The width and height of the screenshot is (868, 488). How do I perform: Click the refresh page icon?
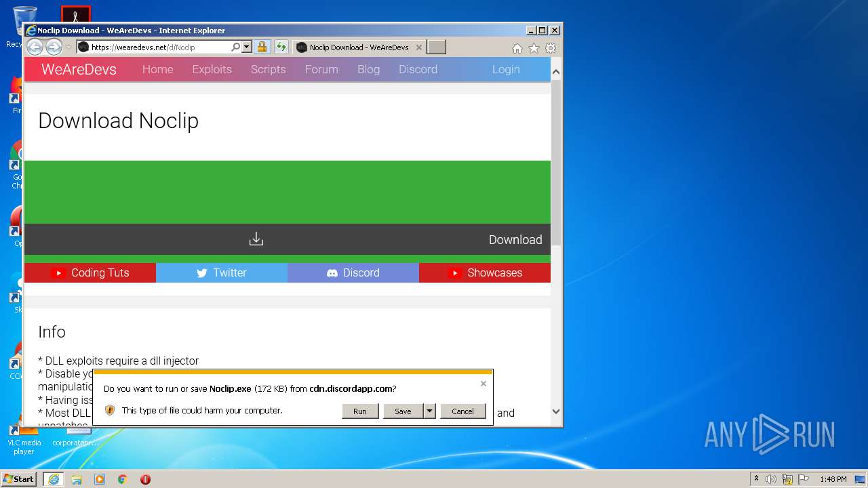(x=281, y=47)
